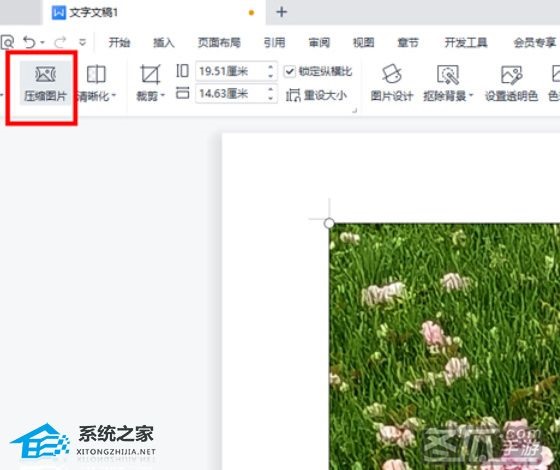Activate the 裁剪 crop tool icon
Viewport: 560px width, 470px height.
pos(150,75)
